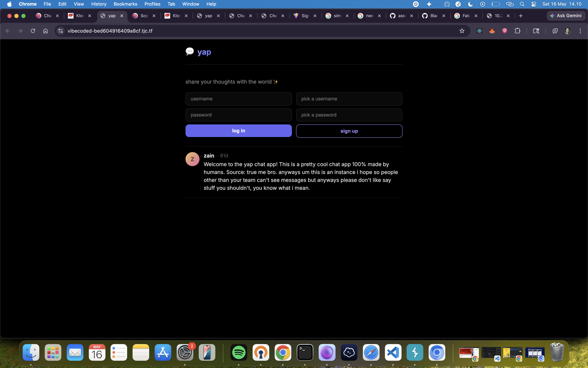The width and height of the screenshot is (588, 368).
Task: Focus the pick a username field
Action: click(349, 99)
